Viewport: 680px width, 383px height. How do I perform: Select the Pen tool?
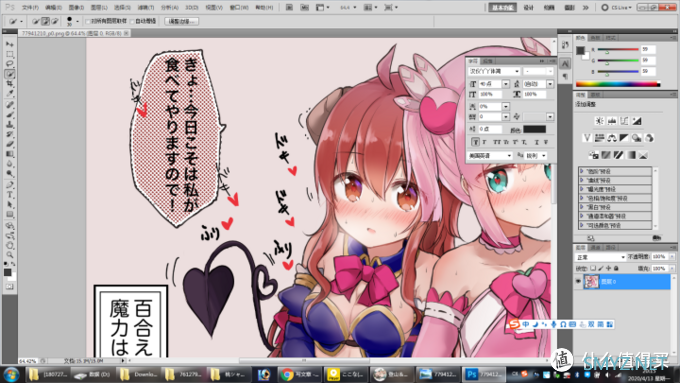[10, 185]
